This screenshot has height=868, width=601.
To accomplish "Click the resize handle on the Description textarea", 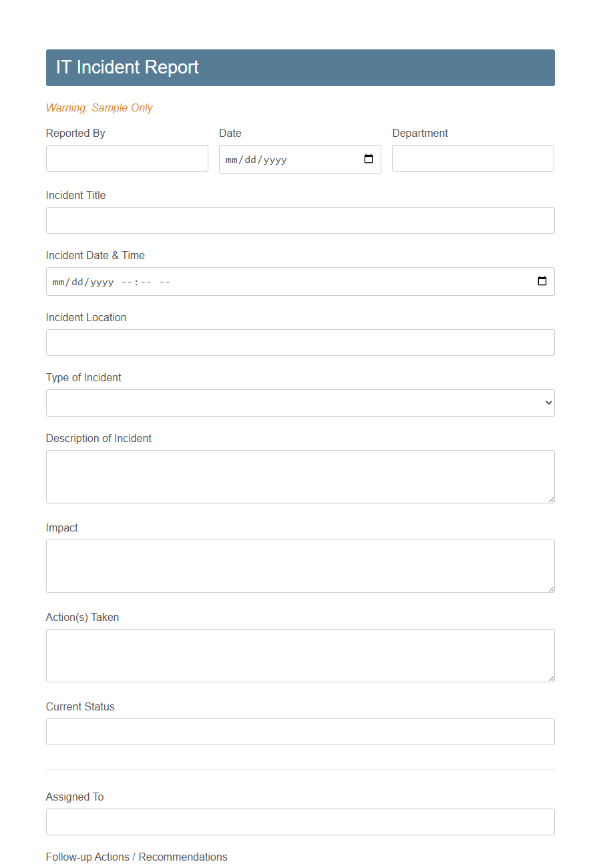I will pos(552,499).
